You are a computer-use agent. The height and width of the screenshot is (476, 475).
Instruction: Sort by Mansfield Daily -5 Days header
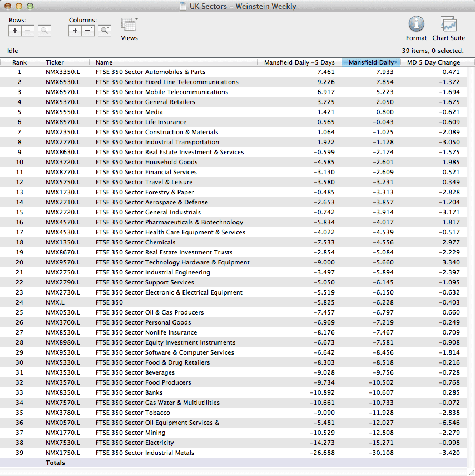coord(299,62)
